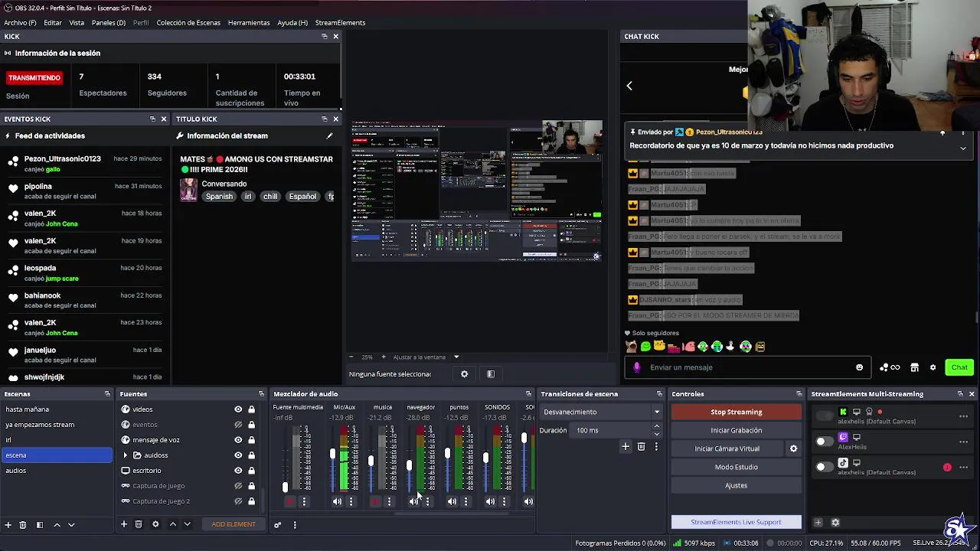The height and width of the screenshot is (551, 980).
Task: Mute the Mic/Aux channel speaker icon
Action: [337, 502]
